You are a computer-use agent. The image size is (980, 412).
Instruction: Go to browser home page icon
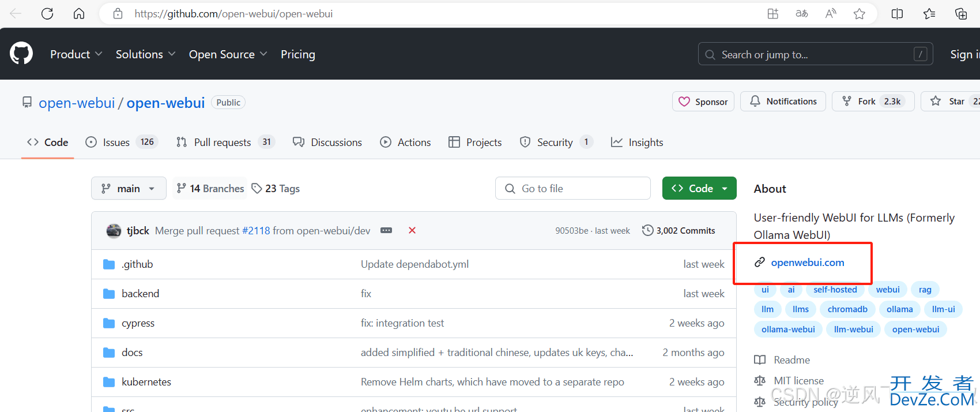79,14
